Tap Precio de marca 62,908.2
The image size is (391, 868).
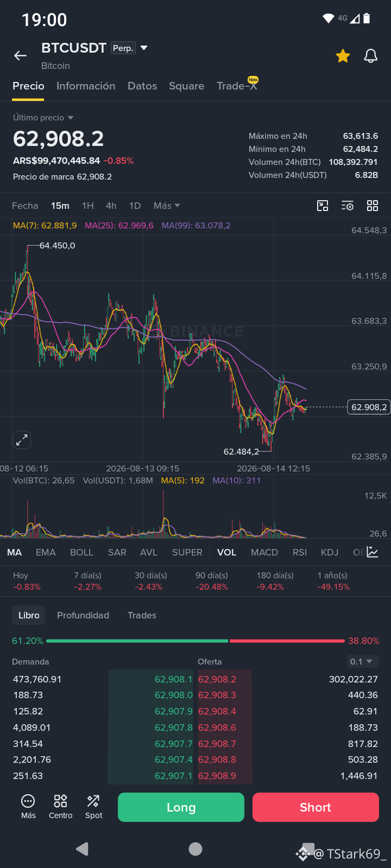pos(62,177)
